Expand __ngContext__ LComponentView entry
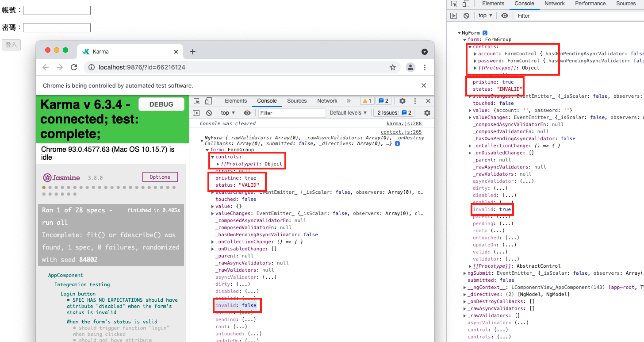The height and width of the screenshot is (342, 644). tap(464, 287)
